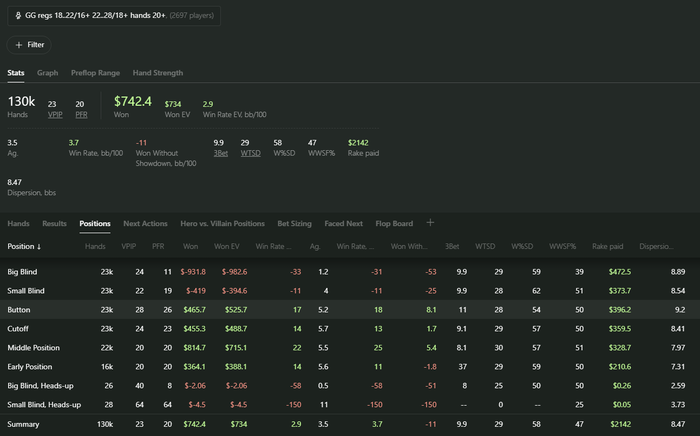Click the WTSD stat link
Screen dimensions: 700x436
250,153
